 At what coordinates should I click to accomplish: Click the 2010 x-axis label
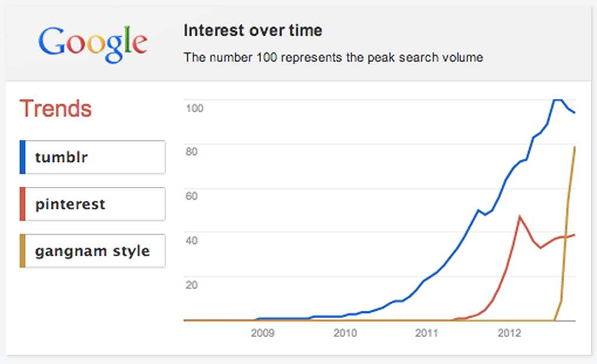coord(345,334)
